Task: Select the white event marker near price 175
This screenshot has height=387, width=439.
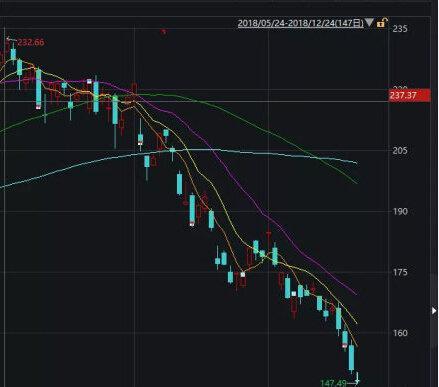Action: [x=242, y=274]
